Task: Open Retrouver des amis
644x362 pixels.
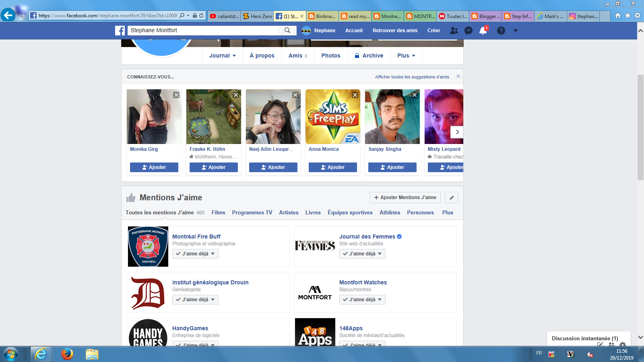Action: (395, 31)
